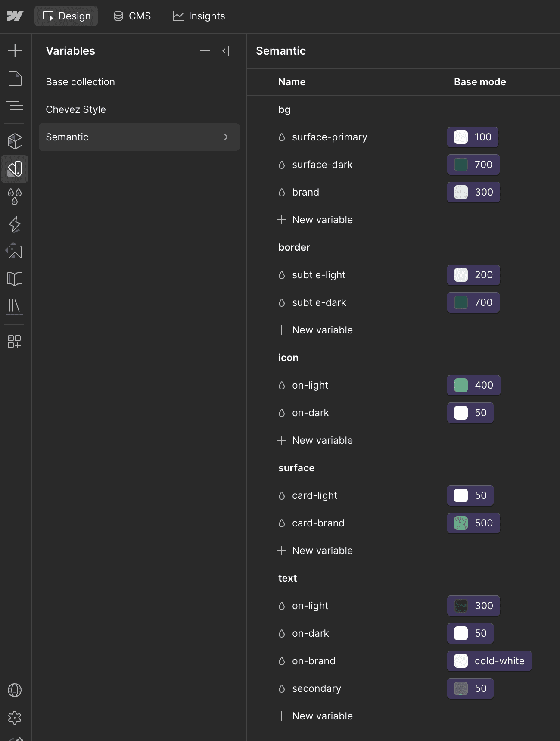Screen dimensions: 560x741
Task: Open brand 300 color value
Action: (473, 192)
